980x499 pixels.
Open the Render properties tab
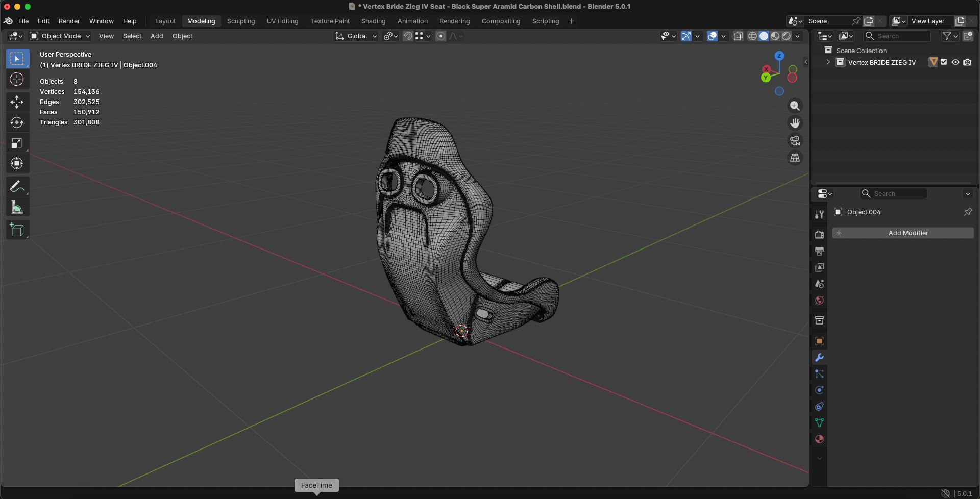tap(819, 235)
